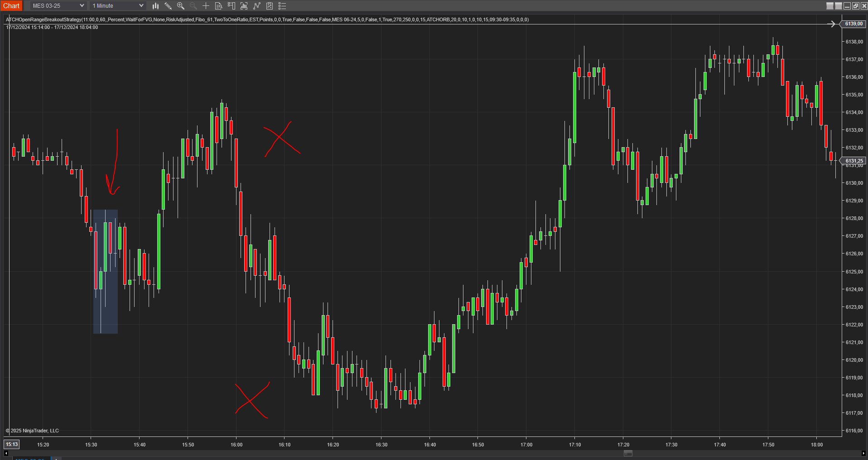Click the bar type candlestick icon
The width and height of the screenshot is (868, 460).
[155, 6]
